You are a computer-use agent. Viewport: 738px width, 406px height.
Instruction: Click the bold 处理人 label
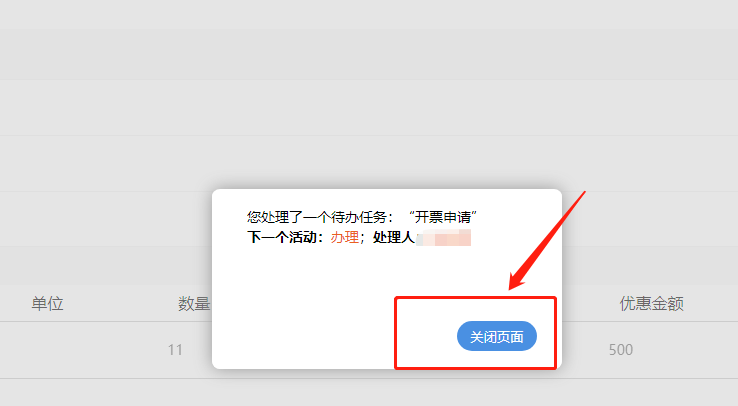coord(393,237)
